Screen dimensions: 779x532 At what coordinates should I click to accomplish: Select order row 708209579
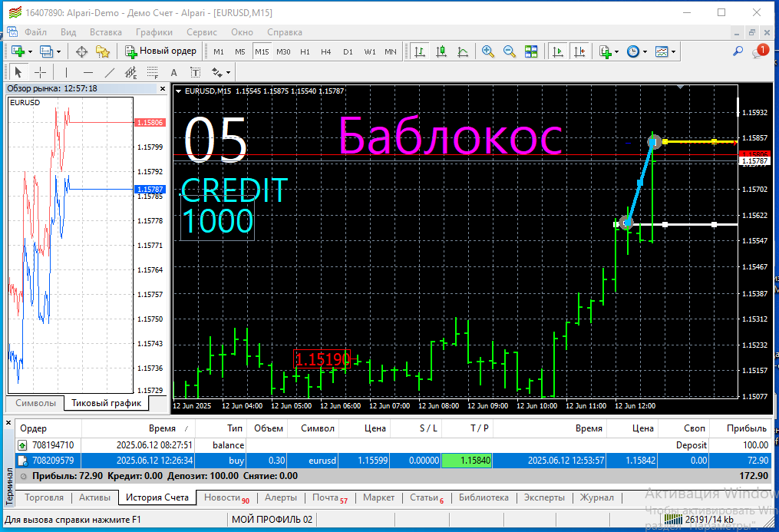click(394, 461)
